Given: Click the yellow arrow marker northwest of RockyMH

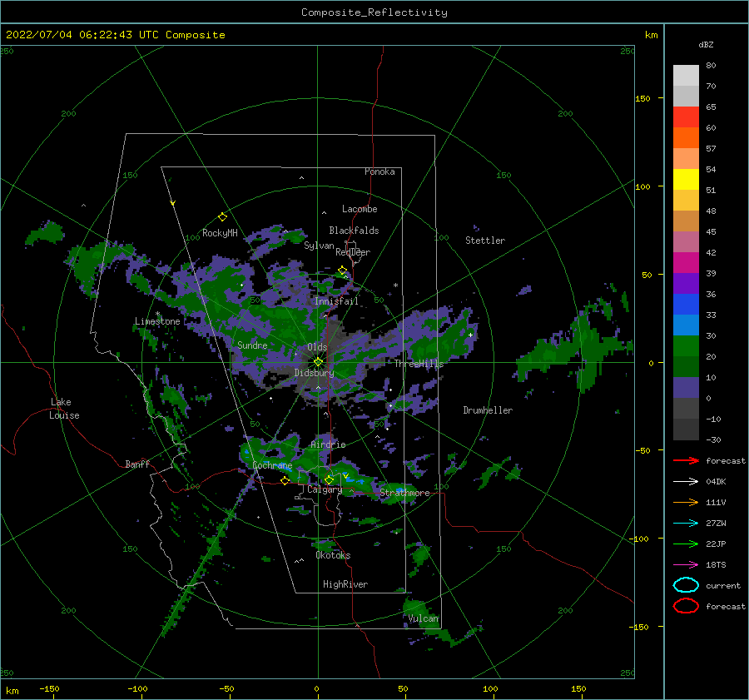Looking at the screenshot, I should pyautogui.click(x=173, y=204).
